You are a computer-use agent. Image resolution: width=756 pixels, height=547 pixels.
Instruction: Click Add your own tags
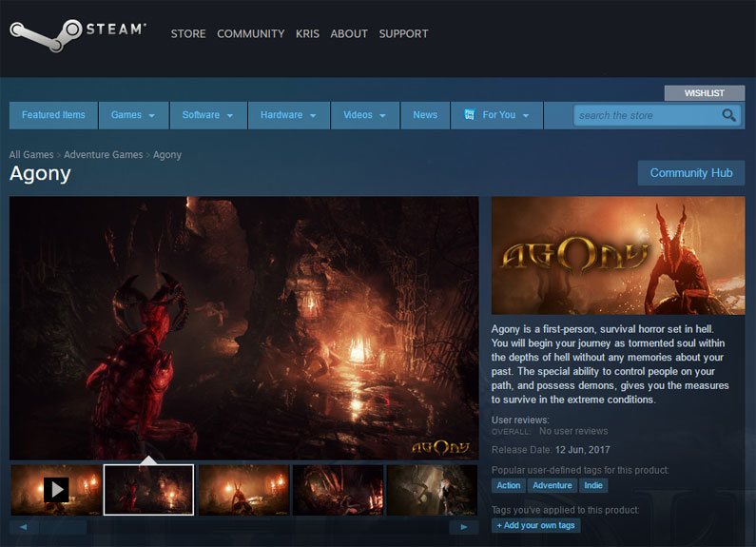pos(535,525)
